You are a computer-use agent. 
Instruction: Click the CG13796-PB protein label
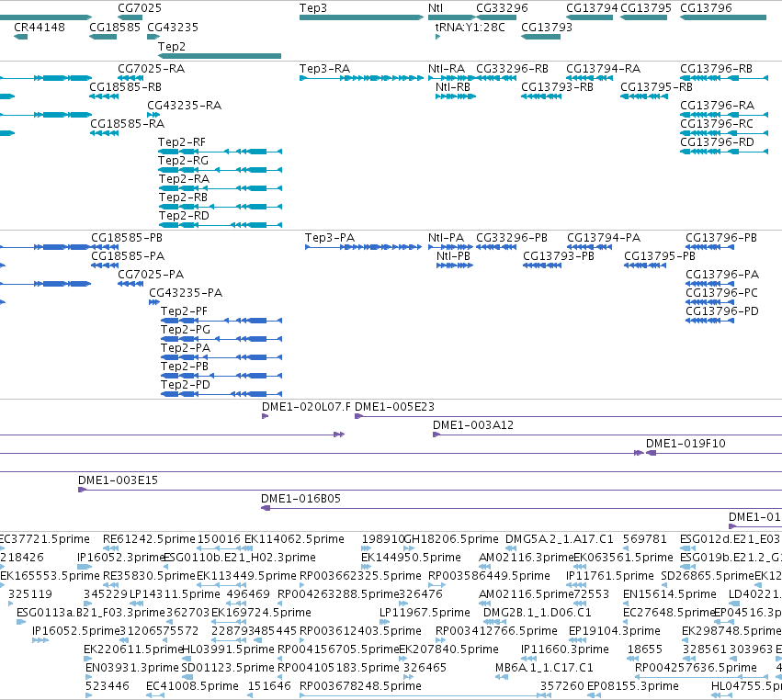click(x=721, y=237)
